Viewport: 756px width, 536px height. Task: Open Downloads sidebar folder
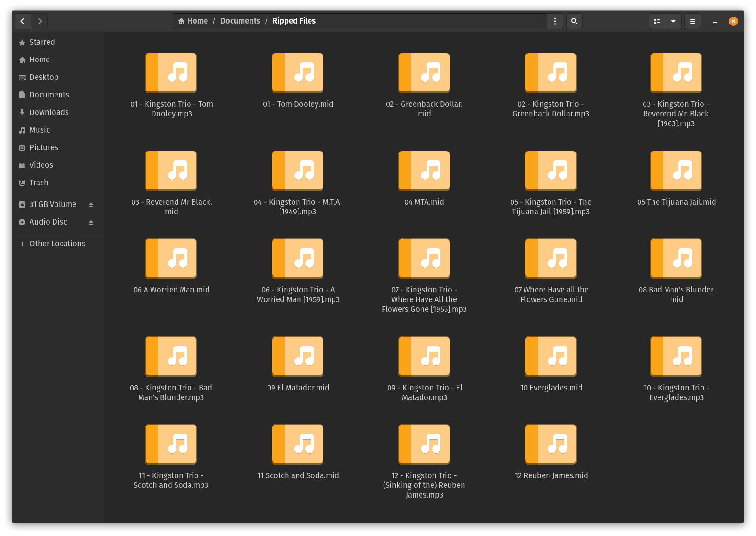(58, 112)
